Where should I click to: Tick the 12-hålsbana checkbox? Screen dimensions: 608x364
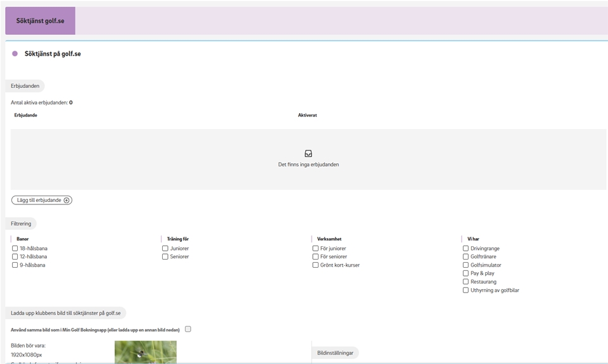click(15, 257)
